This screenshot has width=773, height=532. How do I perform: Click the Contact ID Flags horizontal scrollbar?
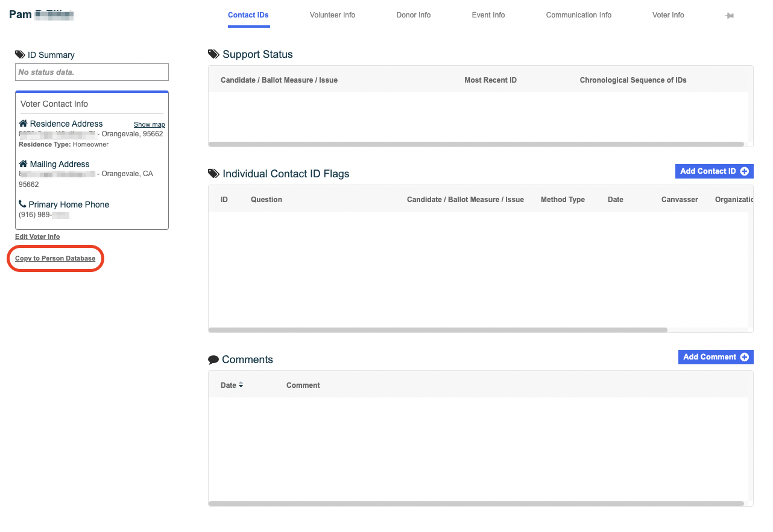click(x=438, y=330)
